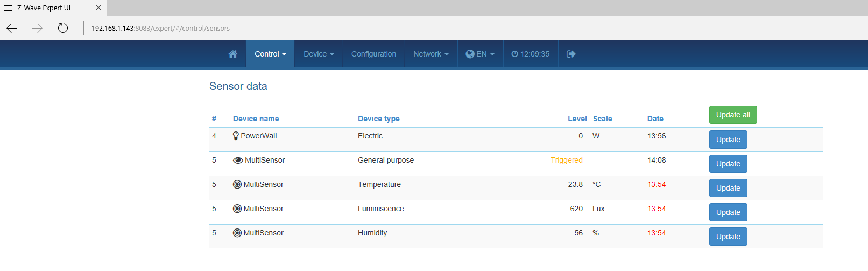
Task: Click the Humidity row sensor icon
Action: click(x=237, y=233)
